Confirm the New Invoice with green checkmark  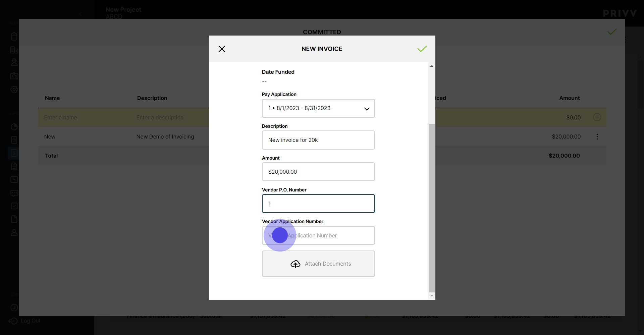click(x=422, y=49)
